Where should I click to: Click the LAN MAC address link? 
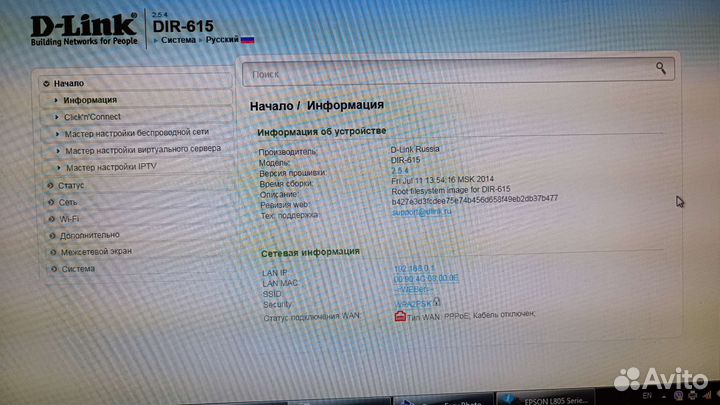(426, 278)
